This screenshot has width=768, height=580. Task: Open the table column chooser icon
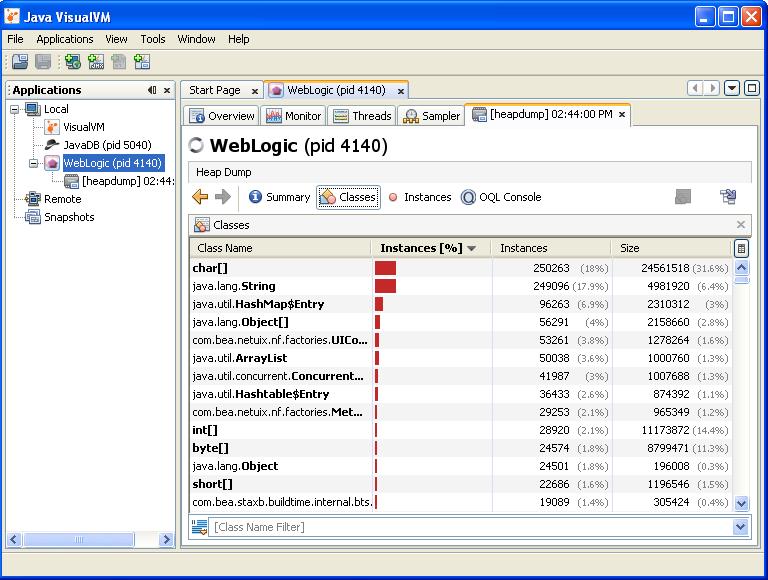[741, 248]
